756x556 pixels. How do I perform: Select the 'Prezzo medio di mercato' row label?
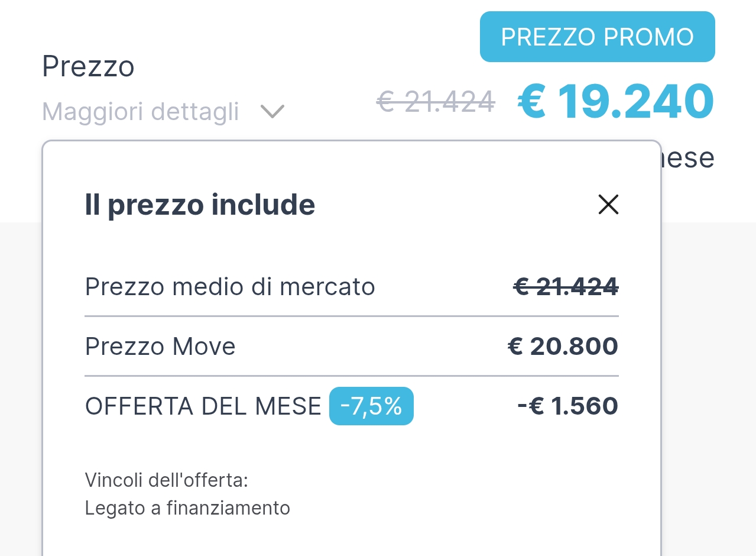230,287
